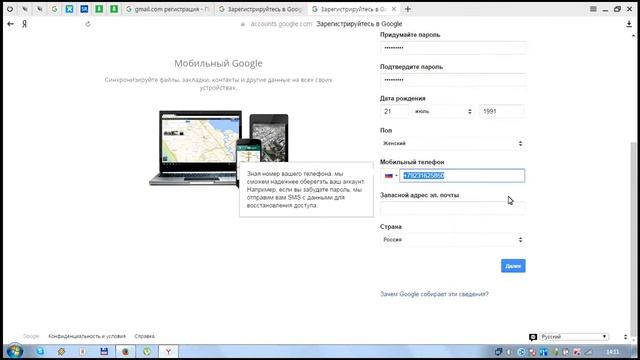The image size is (640, 360).
Task: Click the 'accounts.google.com' address text
Action: pyautogui.click(x=281, y=24)
